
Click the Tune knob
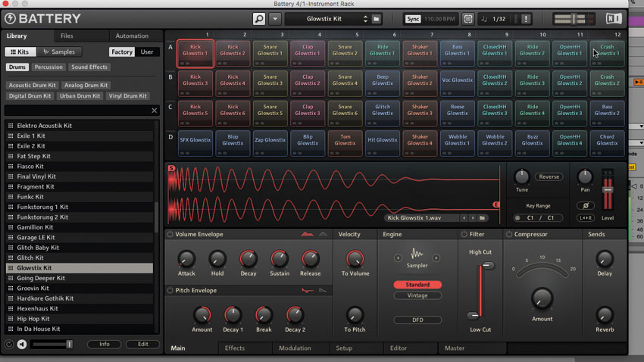tap(521, 177)
